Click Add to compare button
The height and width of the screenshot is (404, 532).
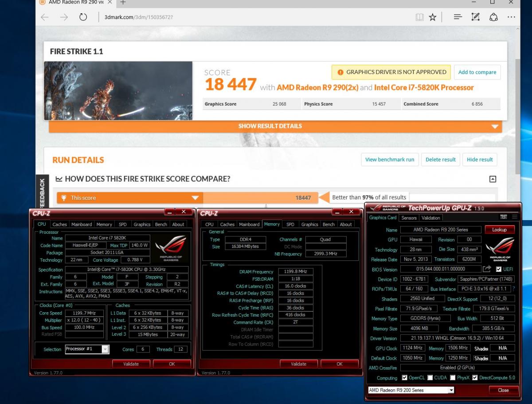coord(477,72)
